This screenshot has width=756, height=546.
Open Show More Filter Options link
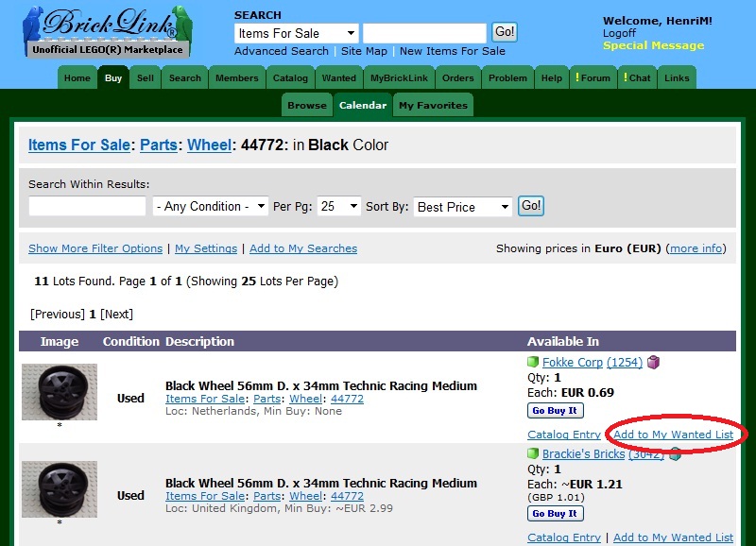95,248
